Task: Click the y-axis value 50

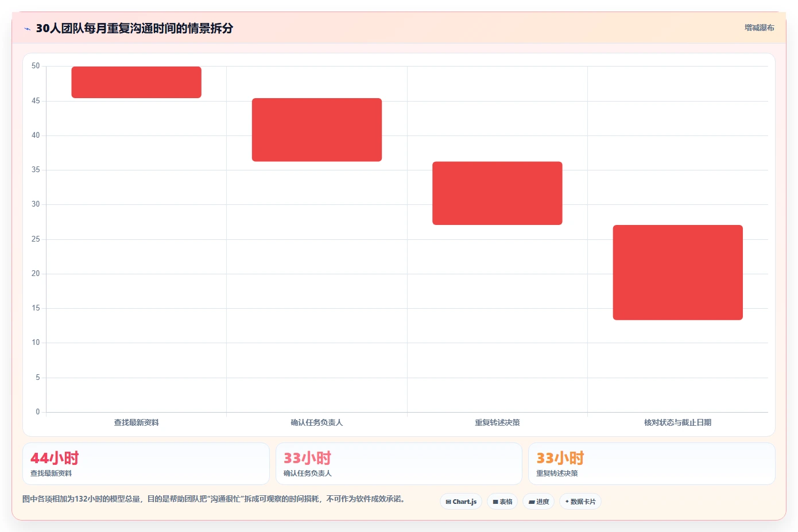Action: coord(36,66)
